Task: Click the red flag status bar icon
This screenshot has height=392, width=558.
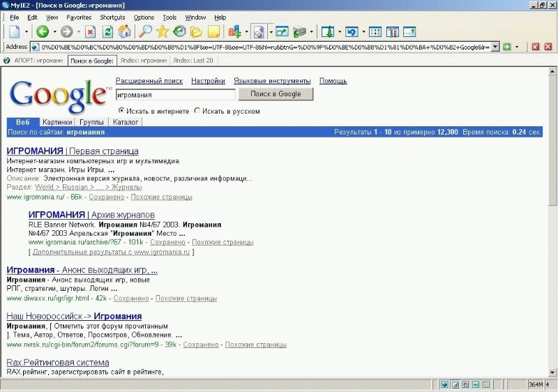Action: point(465,384)
